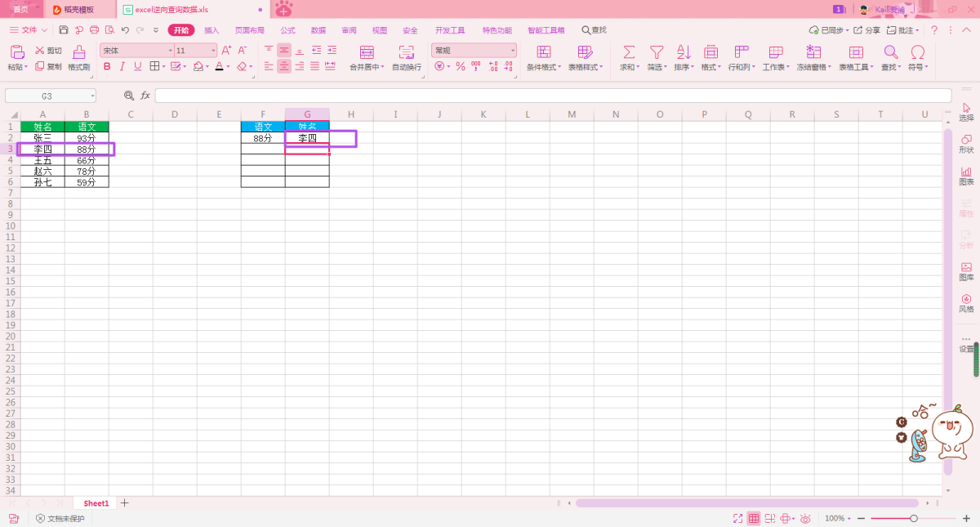
Task: Click the Sort (排序) icon
Action: point(683,52)
